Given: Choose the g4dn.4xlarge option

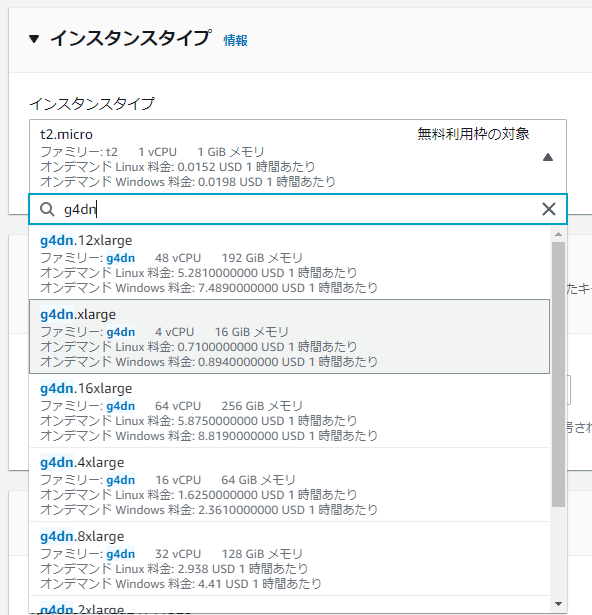Looking at the screenshot, I should click(x=290, y=485).
